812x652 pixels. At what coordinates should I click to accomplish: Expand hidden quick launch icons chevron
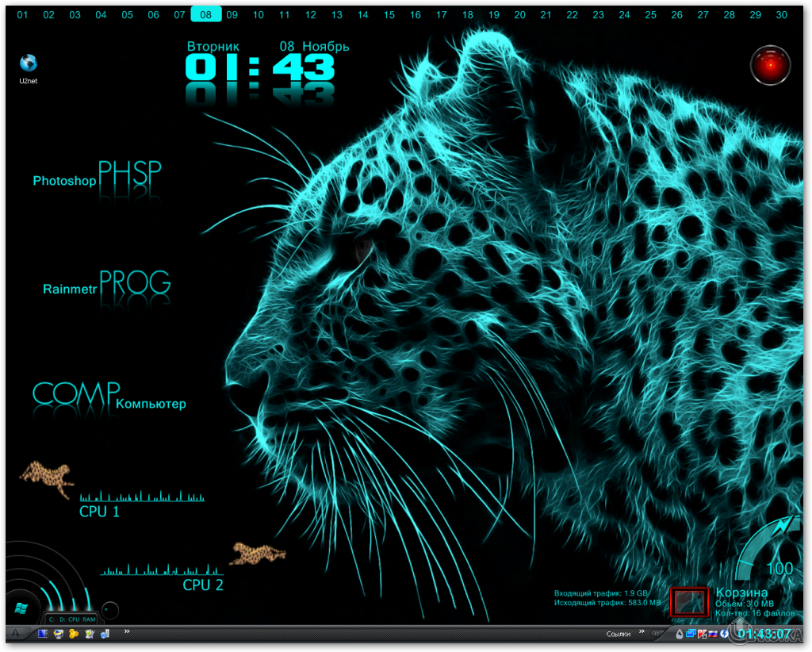[x=127, y=631]
